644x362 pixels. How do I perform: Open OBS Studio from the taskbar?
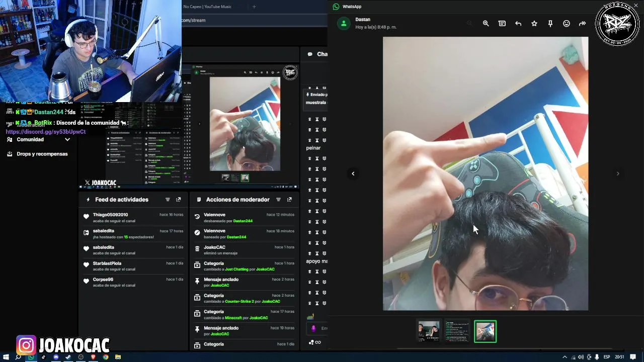coord(80,357)
